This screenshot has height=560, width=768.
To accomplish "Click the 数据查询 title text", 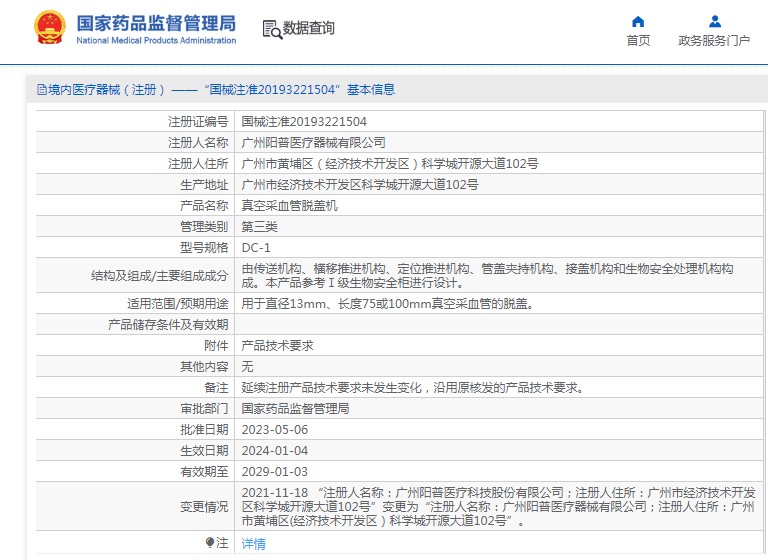I will pyautogui.click(x=309, y=28).
